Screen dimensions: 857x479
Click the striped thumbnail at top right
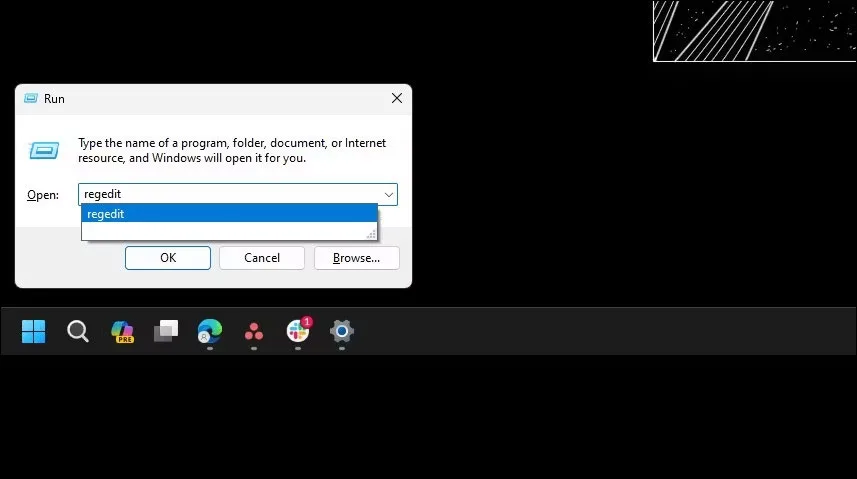pos(755,31)
